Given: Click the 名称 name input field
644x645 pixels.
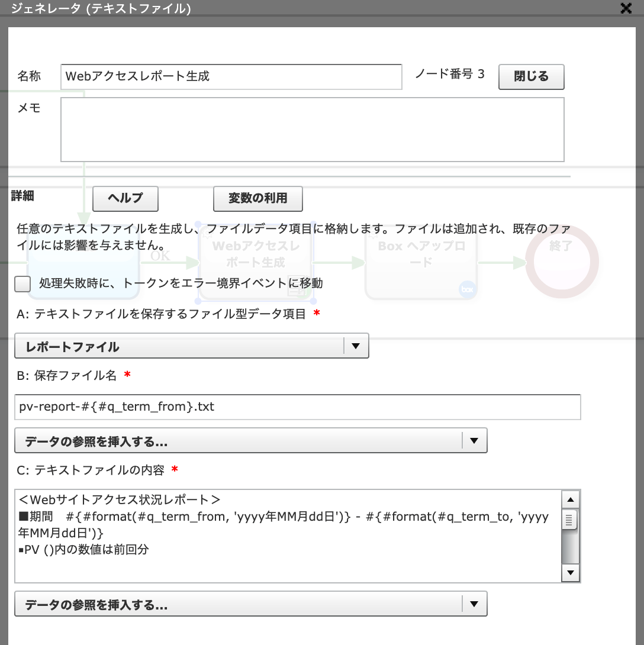Looking at the screenshot, I should pyautogui.click(x=231, y=77).
